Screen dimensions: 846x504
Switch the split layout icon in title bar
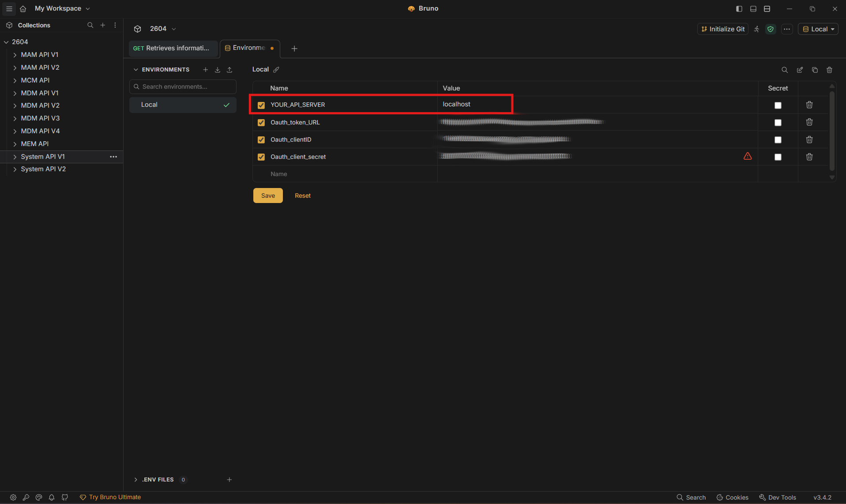[767, 9]
